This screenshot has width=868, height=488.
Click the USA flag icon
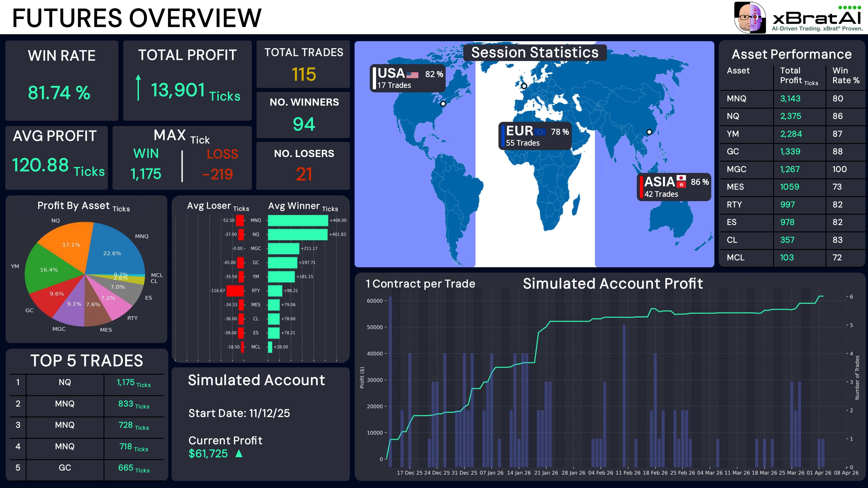(413, 75)
